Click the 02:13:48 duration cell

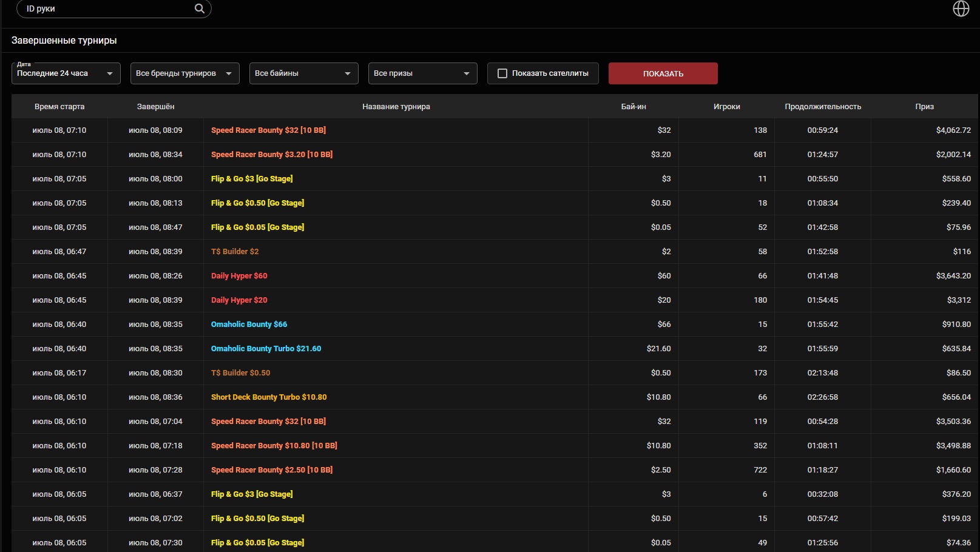tap(823, 373)
